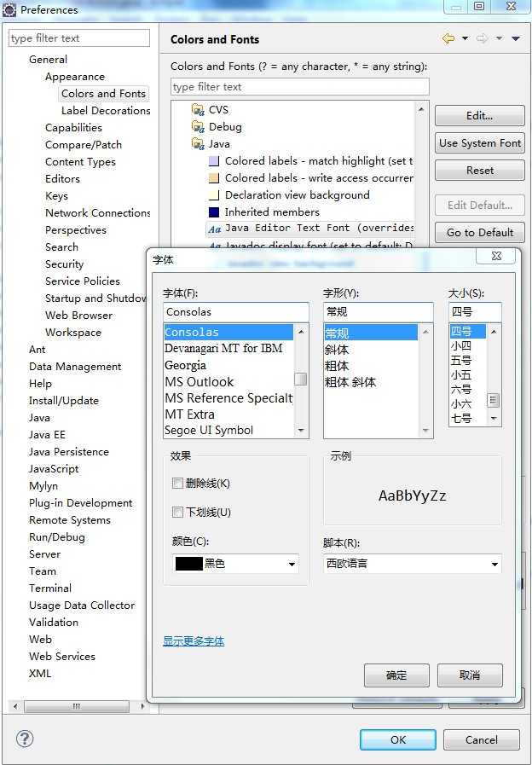Select Mylyn in preferences tree
This screenshot has height=765, width=532.
(x=43, y=486)
